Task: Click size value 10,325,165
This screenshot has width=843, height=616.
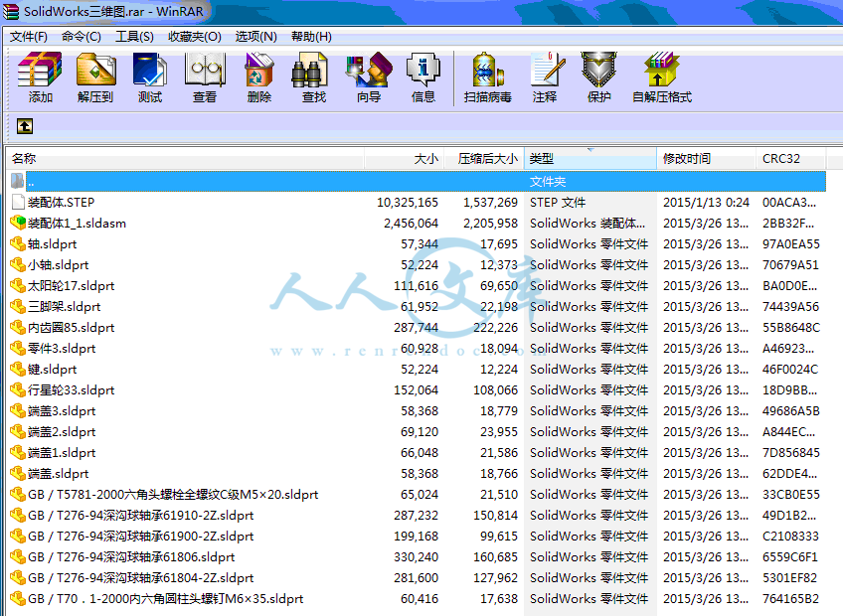Action: tap(408, 203)
